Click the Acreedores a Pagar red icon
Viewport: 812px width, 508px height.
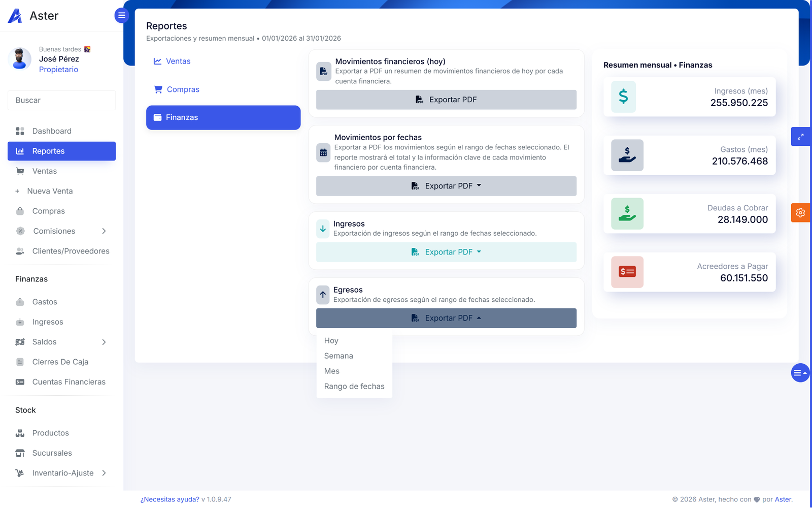tap(627, 272)
